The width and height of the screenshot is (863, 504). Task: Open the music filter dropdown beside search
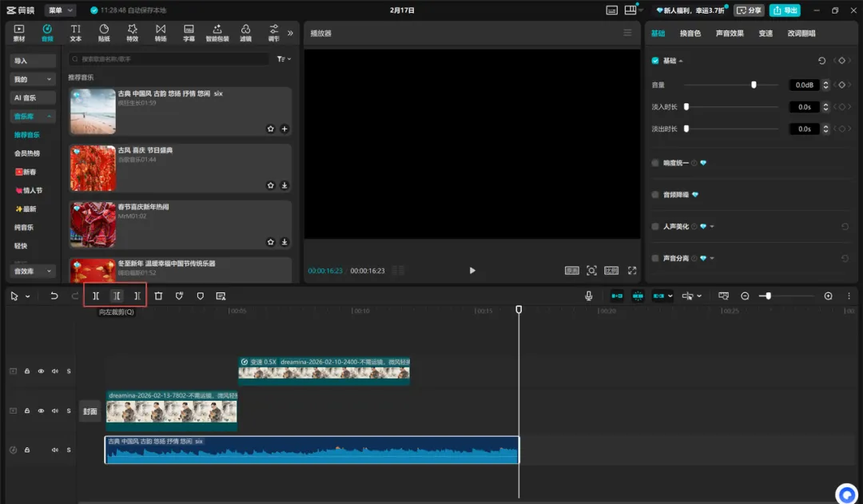pyautogui.click(x=284, y=59)
